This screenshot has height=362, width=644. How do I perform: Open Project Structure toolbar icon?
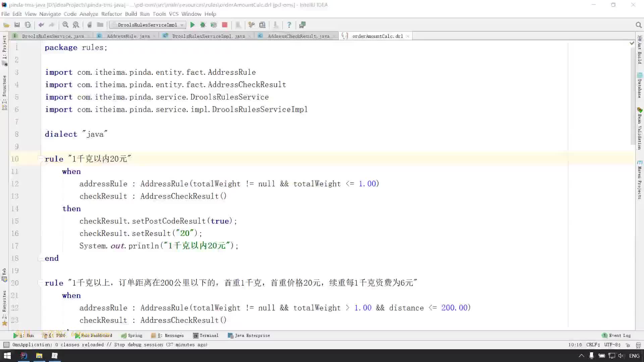262,25
